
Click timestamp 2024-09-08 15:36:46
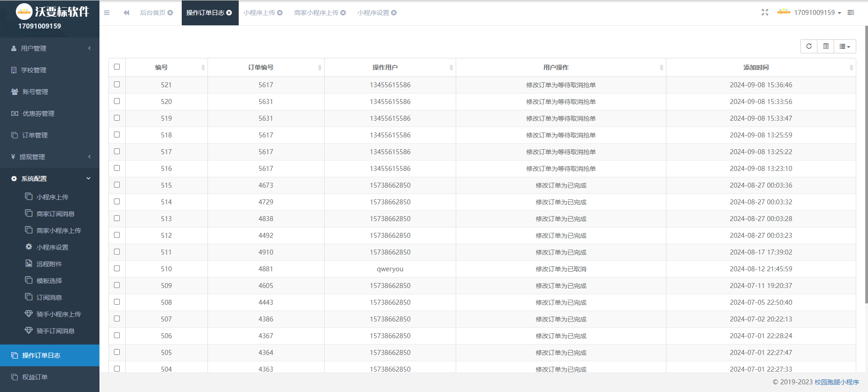pos(761,85)
